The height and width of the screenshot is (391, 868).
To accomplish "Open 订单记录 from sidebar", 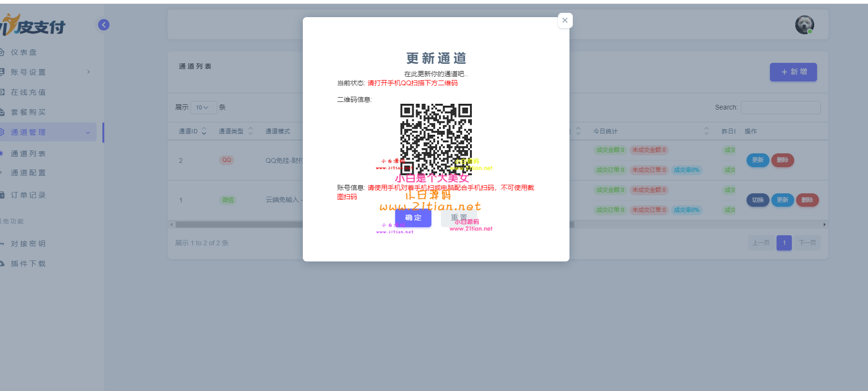I will tap(28, 195).
